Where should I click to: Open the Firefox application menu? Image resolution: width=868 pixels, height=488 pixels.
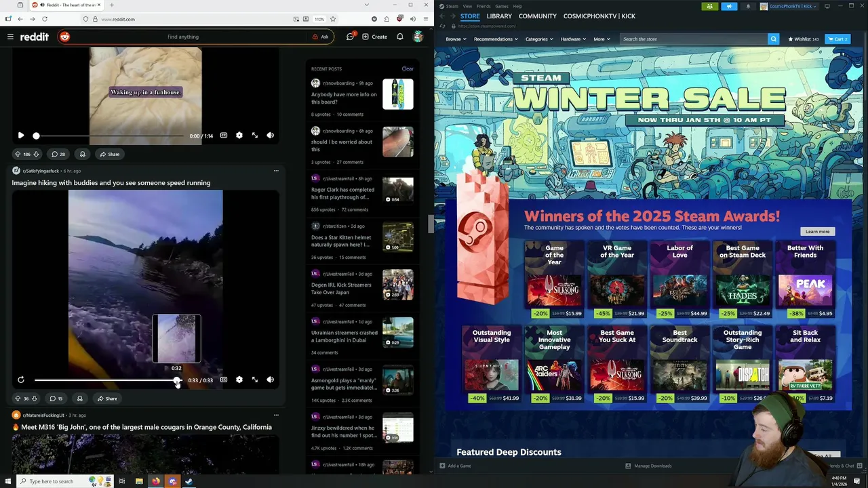pos(426,19)
